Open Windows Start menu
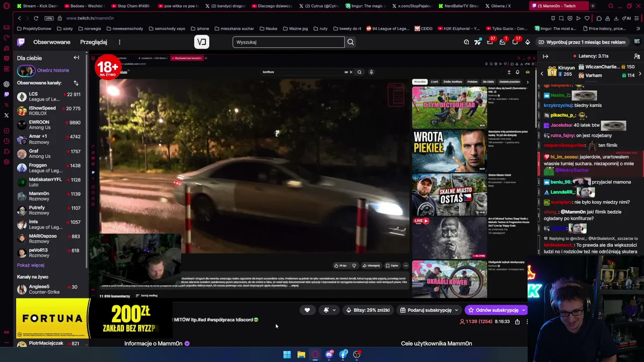 287,354
